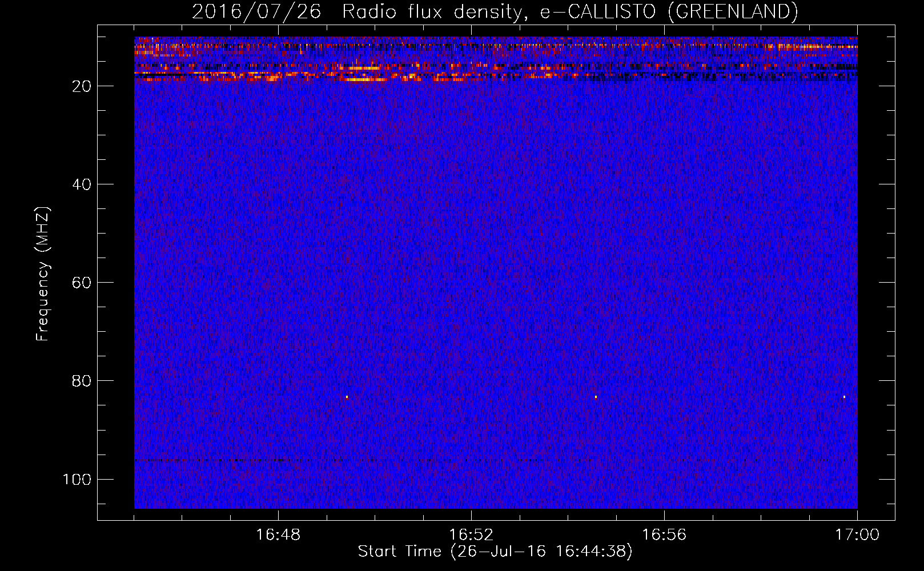Click the 16:48 time tick label
The image size is (924, 571).
(278, 535)
